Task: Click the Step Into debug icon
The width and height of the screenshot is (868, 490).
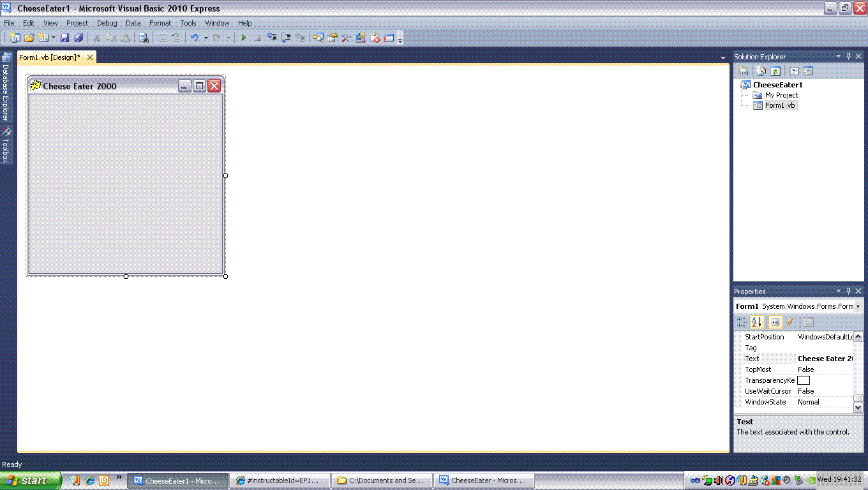Action: [x=272, y=38]
